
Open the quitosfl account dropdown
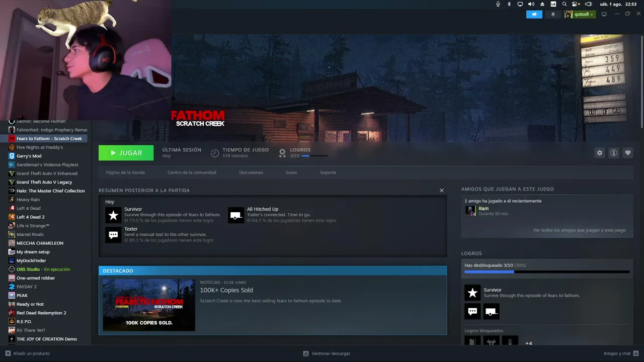[579, 14]
